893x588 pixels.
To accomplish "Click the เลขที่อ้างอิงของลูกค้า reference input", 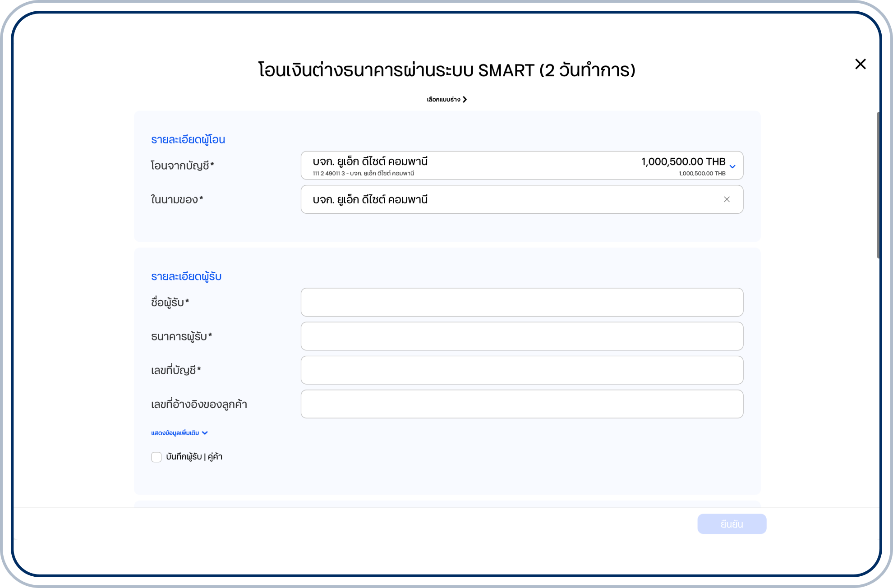I will pos(521,404).
